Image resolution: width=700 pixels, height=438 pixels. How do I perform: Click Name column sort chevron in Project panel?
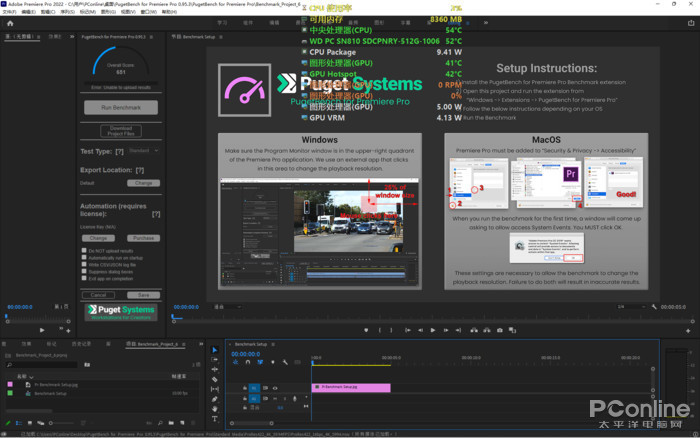[x=31, y=377]
